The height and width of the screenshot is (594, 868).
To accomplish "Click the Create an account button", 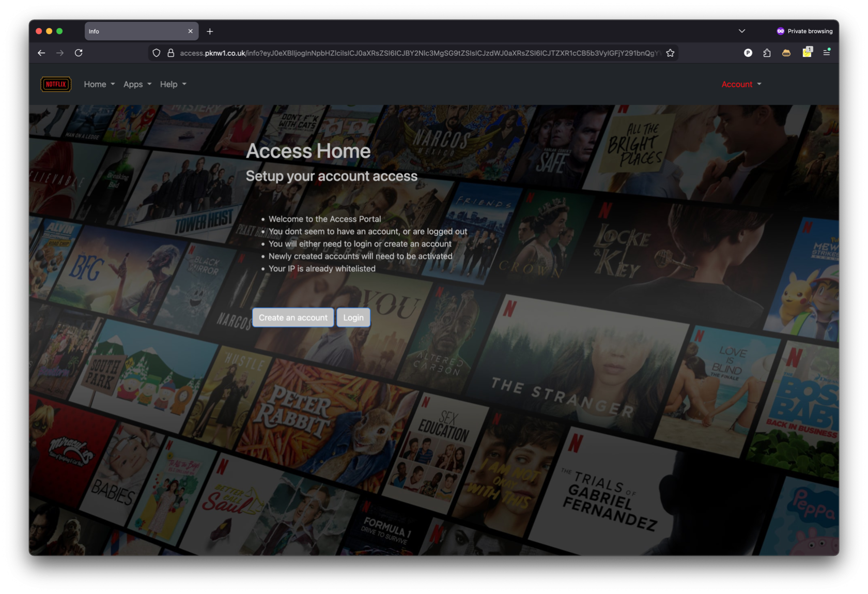I will click(293, 317).
